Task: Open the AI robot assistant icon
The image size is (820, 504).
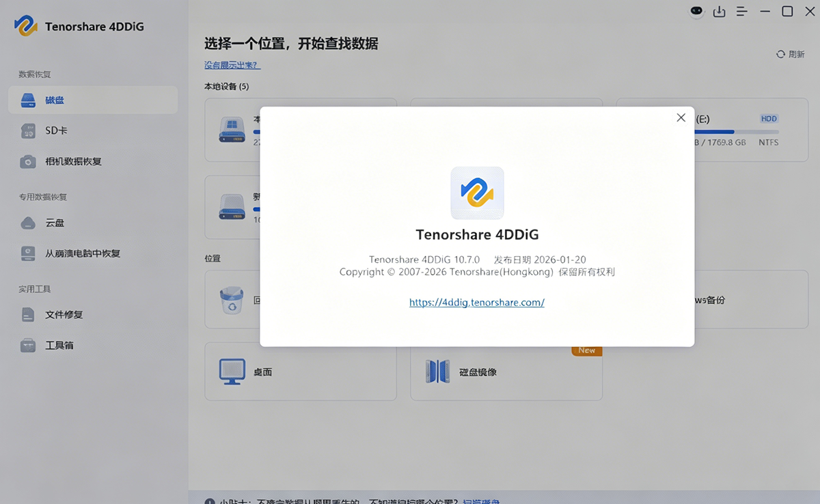Action: coord(696,12)
